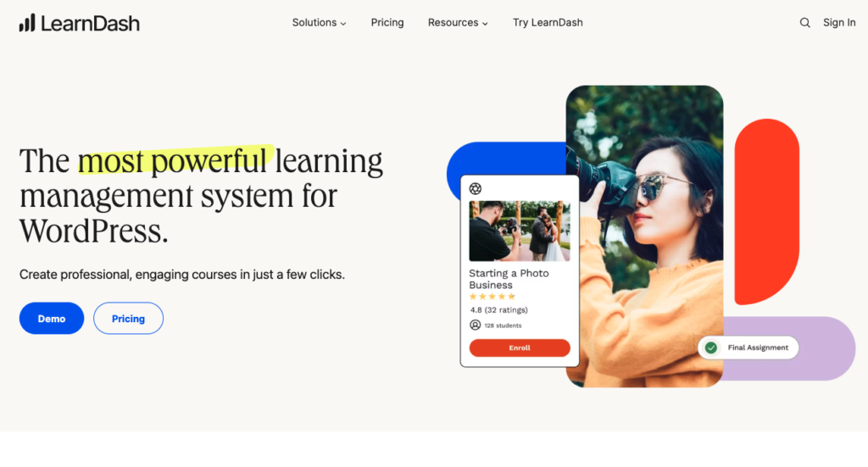Click the LearnDash bar-chart logo icon

click(27, 23)
